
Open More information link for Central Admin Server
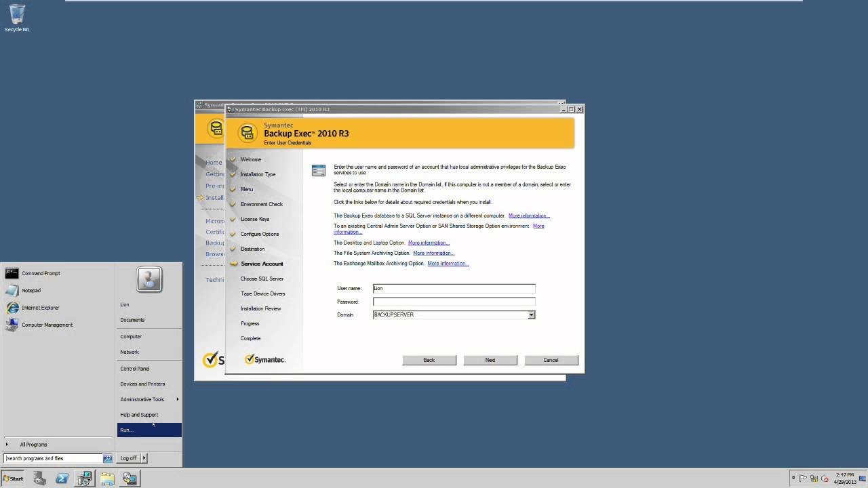(x=538, y=226)
